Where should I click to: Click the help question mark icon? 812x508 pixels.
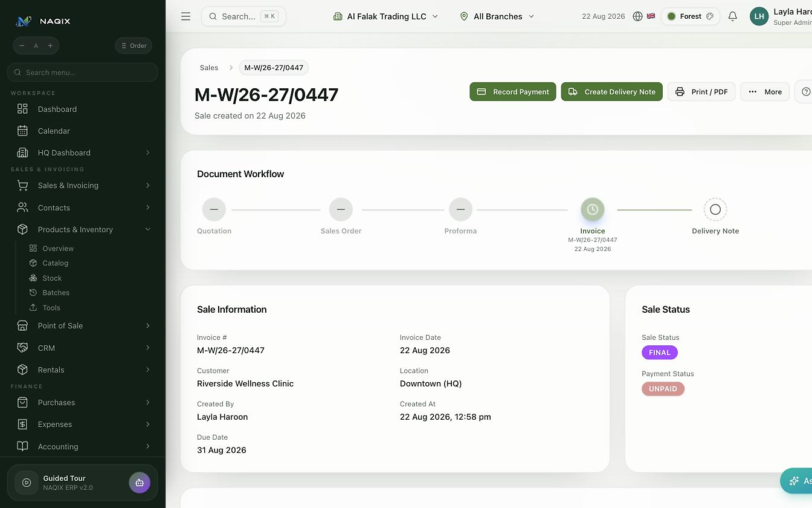805,92
